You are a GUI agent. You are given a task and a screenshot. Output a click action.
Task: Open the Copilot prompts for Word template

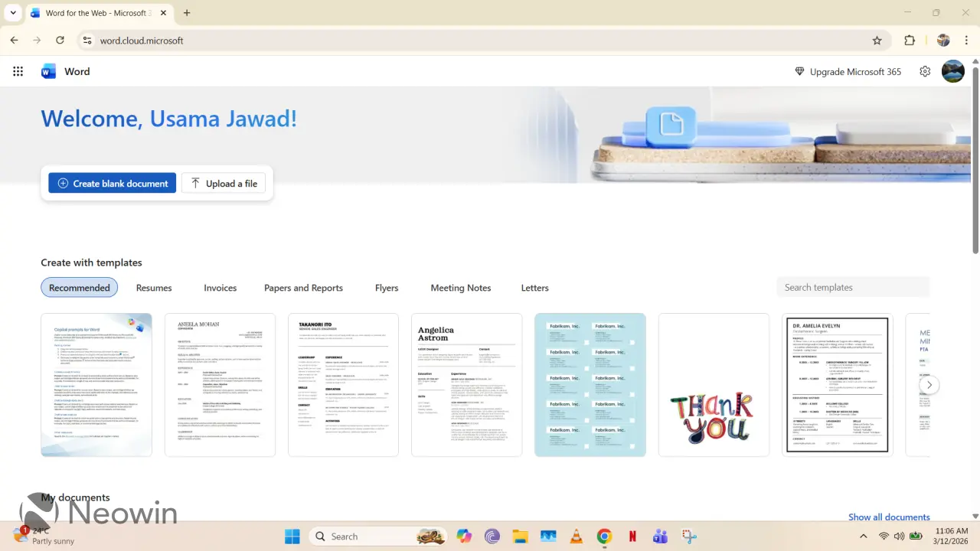click(96, 385)
